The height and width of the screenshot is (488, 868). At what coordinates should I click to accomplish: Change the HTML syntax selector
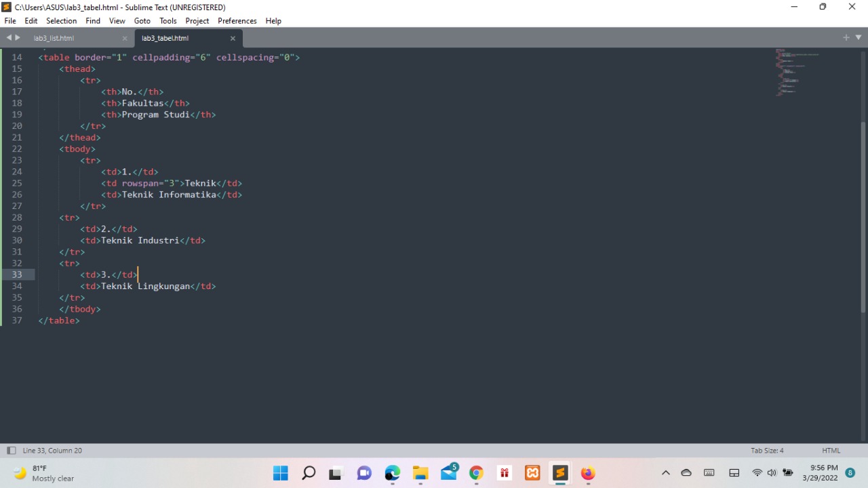(831, 451)
